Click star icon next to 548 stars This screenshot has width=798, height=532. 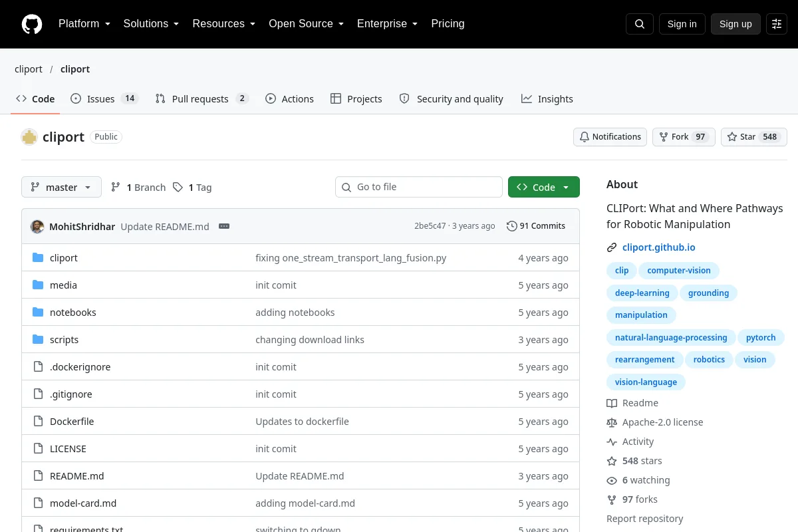612,461
